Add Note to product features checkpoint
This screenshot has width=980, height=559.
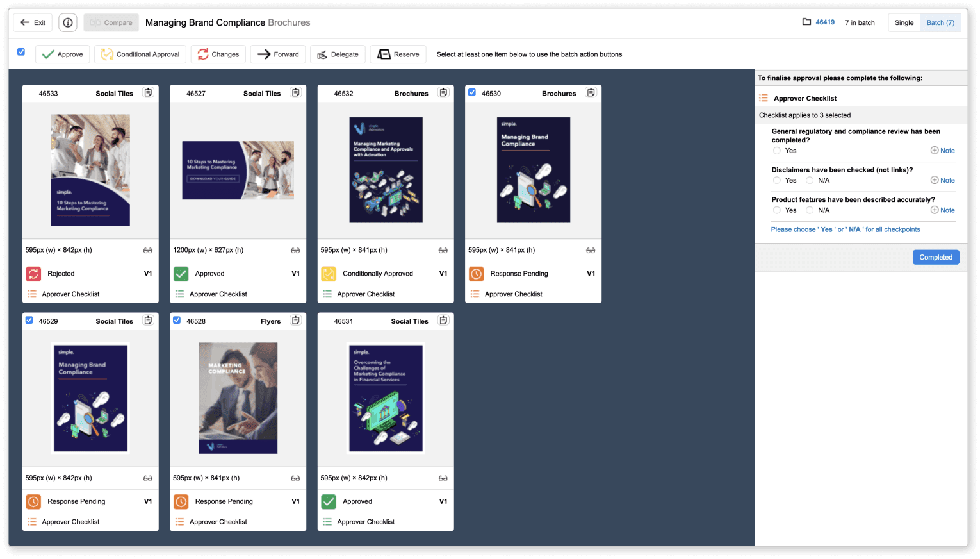click(943, 210)
